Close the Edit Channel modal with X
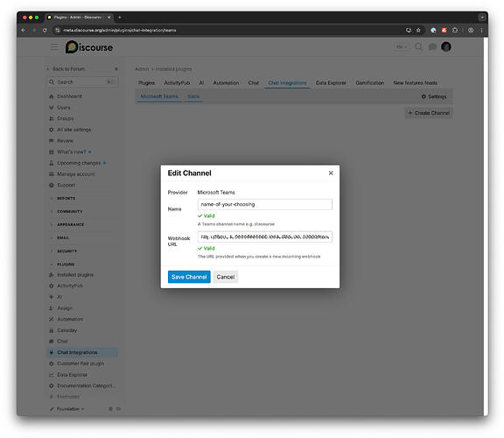Image resolution: width=504 pixels, height=438 pixels. [331, 173]
